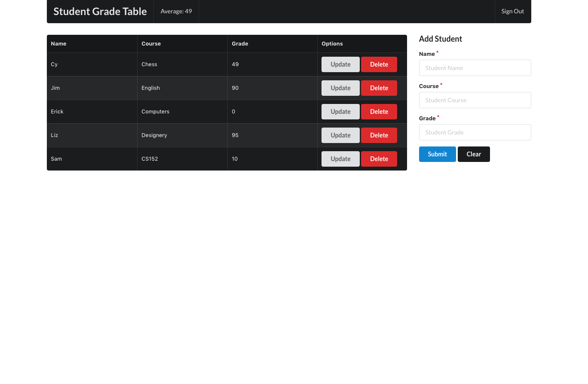Update Sam's CS152 row
The height and width of the screenshot is (384, 588).
[x=340, y=159]
